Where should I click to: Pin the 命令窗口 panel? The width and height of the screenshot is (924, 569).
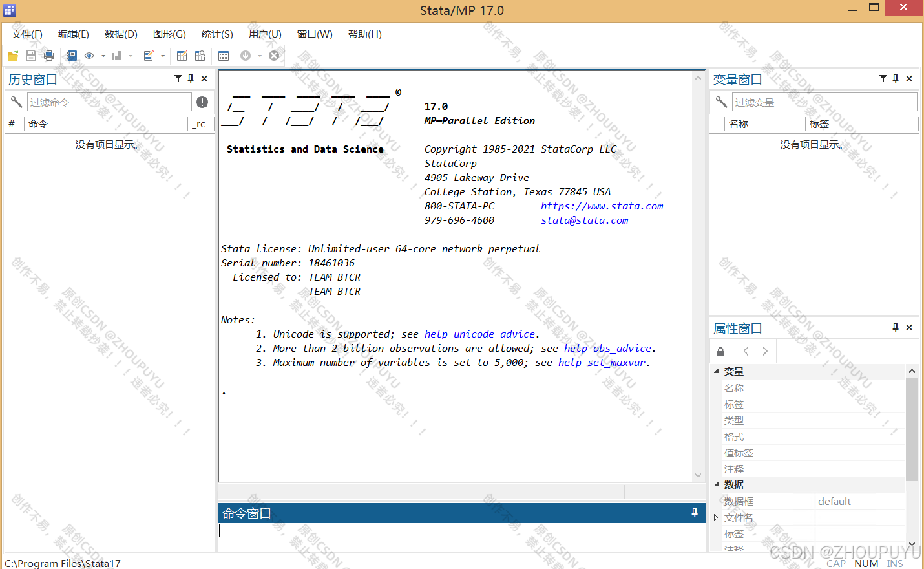coord(695,512)
